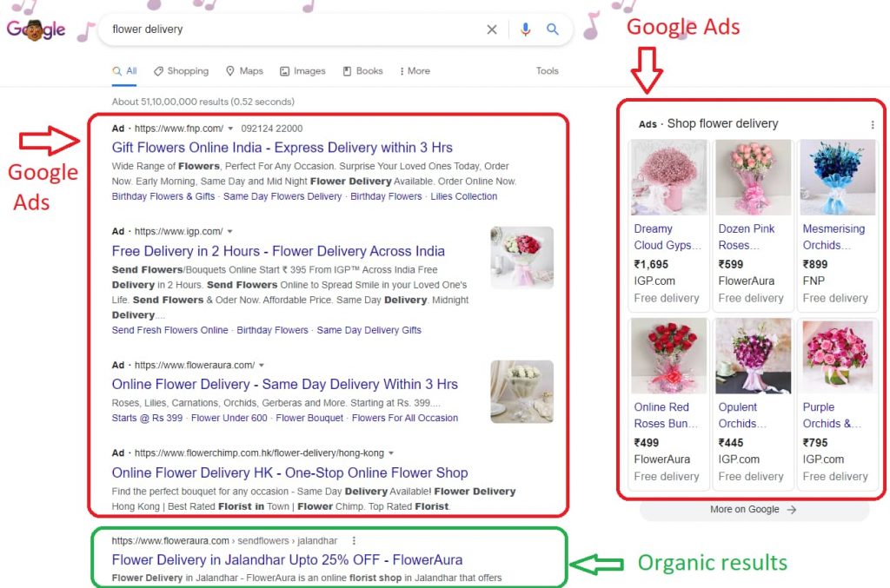
Task: Click Same Day Flowers Delivery sitelink
Action: click(282, 196)
